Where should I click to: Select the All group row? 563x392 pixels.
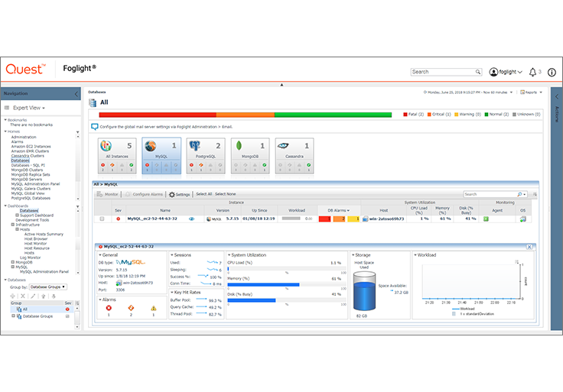tap(41, 309)
